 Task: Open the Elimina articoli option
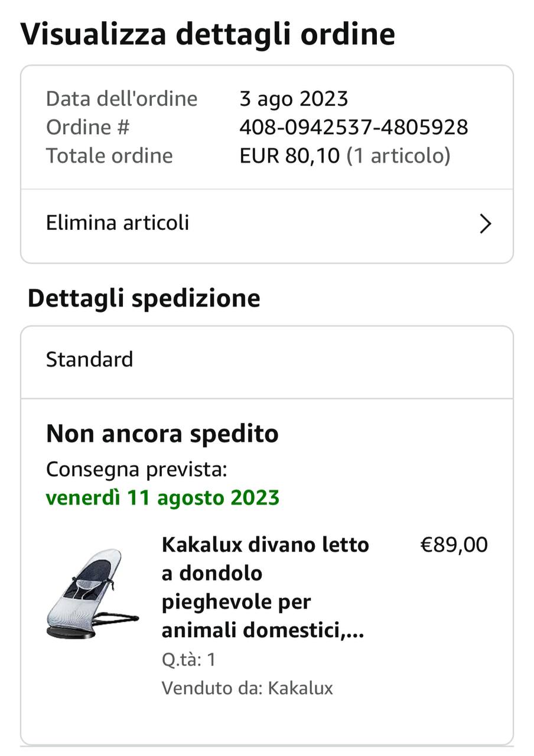coord(118,223)
